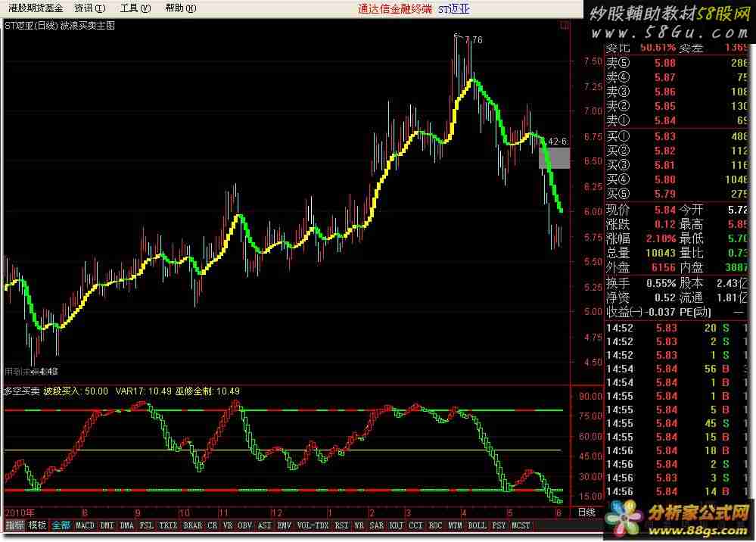Image resolution: width=756 pixels, height=542 pixels.
Task: Click the 卖① ask row at 5.84
Action: click(x=677, y=120)
